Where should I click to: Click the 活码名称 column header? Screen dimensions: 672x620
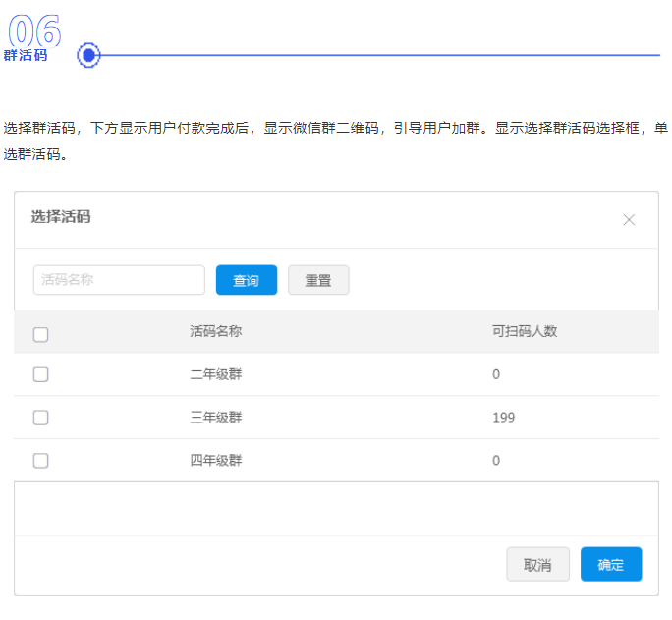pyautogui.click(x=216, y=331)
